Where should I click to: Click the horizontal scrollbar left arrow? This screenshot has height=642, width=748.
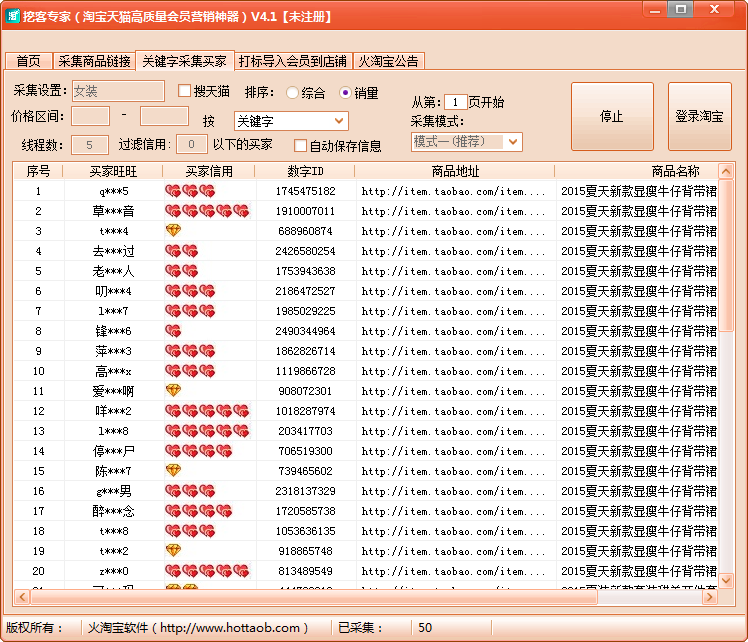(x=22, y=597)
